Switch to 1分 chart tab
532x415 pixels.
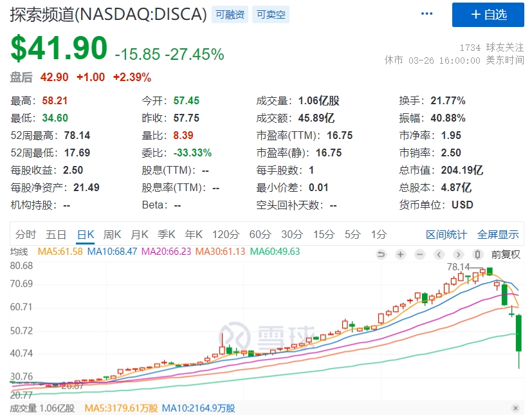(379, 234)
